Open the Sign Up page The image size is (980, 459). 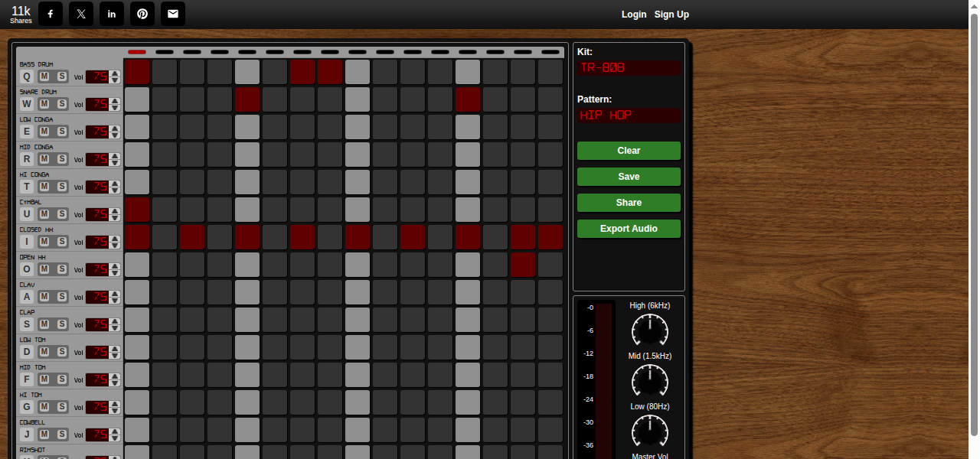coord(671,14)
